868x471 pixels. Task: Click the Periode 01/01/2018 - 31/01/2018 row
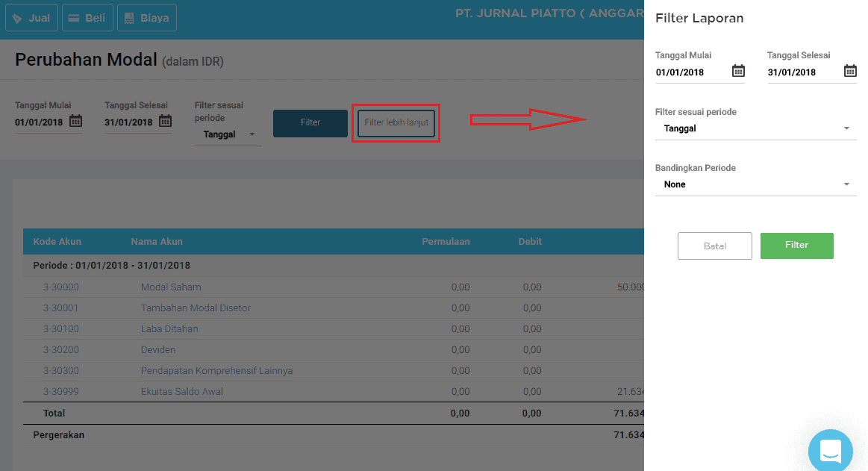point(334,266)
